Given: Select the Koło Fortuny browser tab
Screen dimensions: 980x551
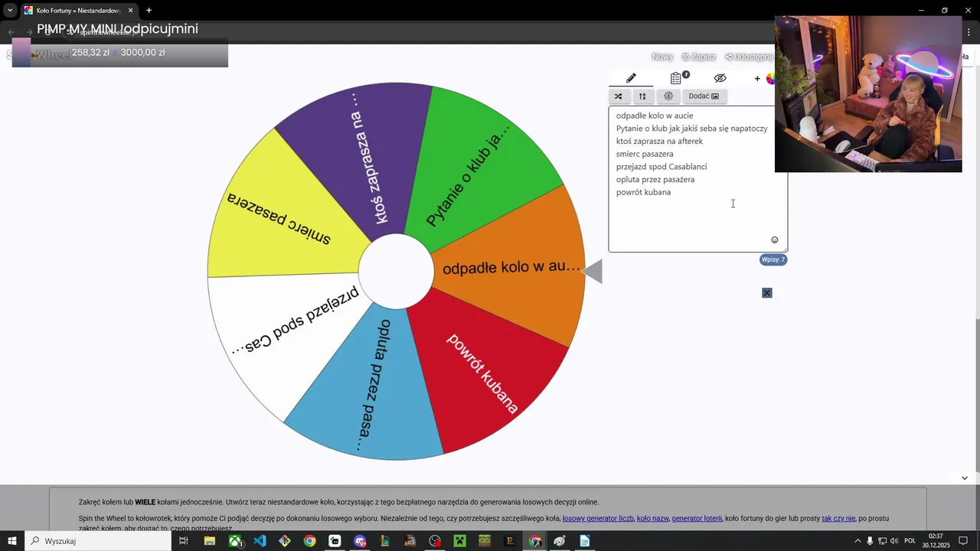Looking at the screenshot, I should pos(79,11).
